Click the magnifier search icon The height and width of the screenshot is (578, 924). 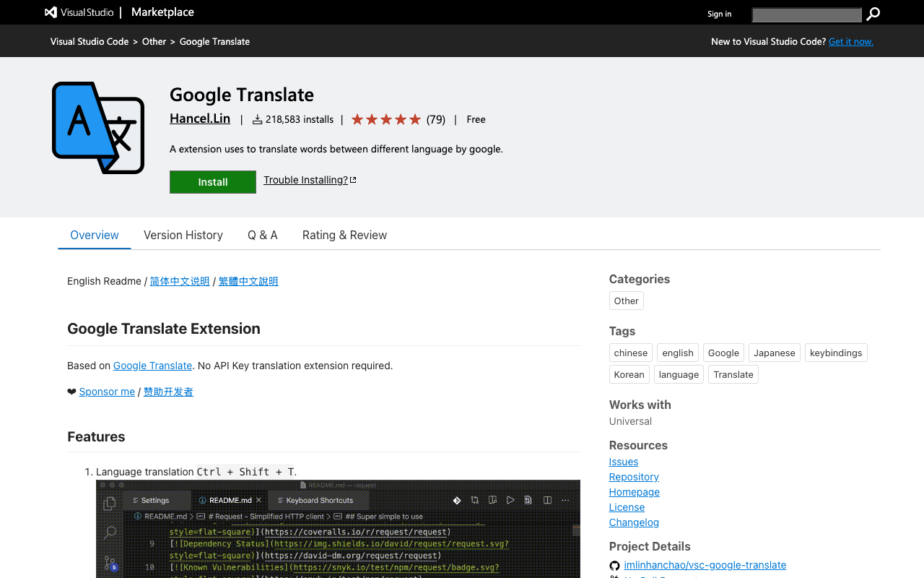873,14
